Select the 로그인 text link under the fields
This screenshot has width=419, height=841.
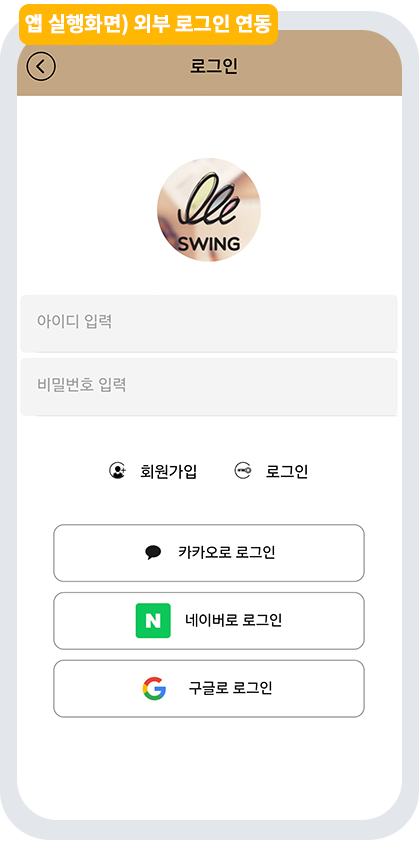point(287,471)
